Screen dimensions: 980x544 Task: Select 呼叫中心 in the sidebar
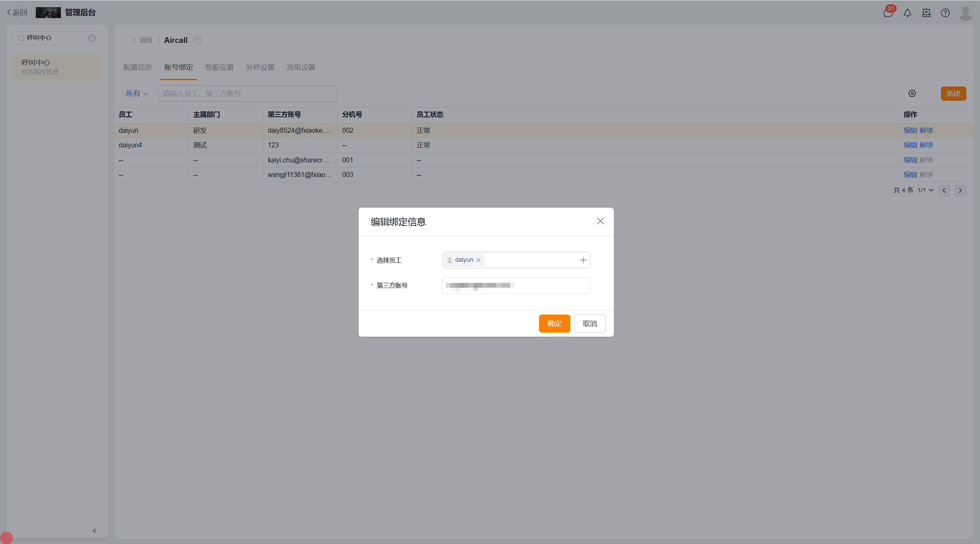(56, 67)
